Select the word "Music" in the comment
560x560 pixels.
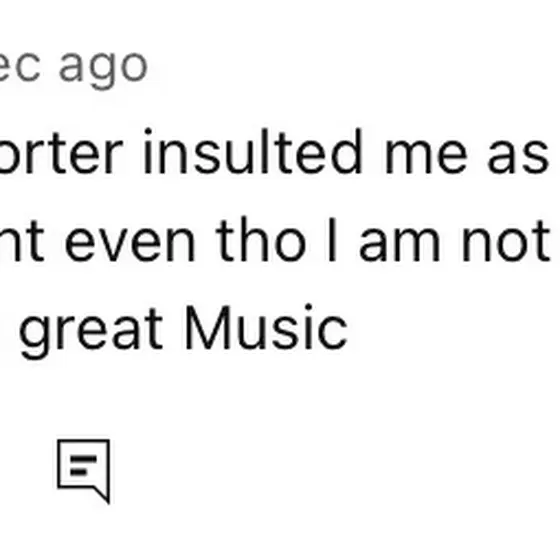click(x=266, y=328)
